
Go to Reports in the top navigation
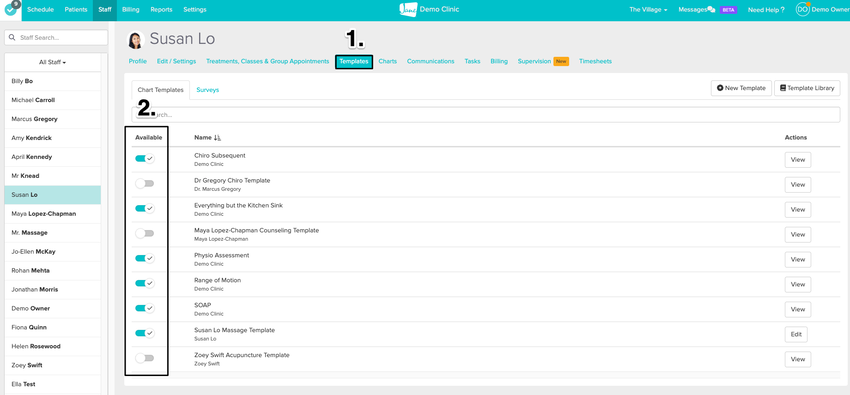click(162, 10)
